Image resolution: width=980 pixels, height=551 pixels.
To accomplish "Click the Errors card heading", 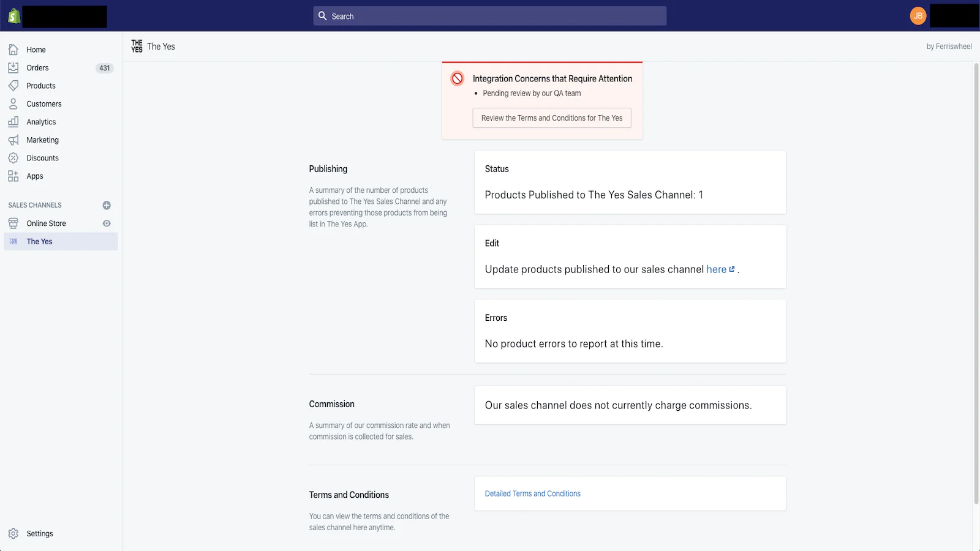I will click(496, 318).
